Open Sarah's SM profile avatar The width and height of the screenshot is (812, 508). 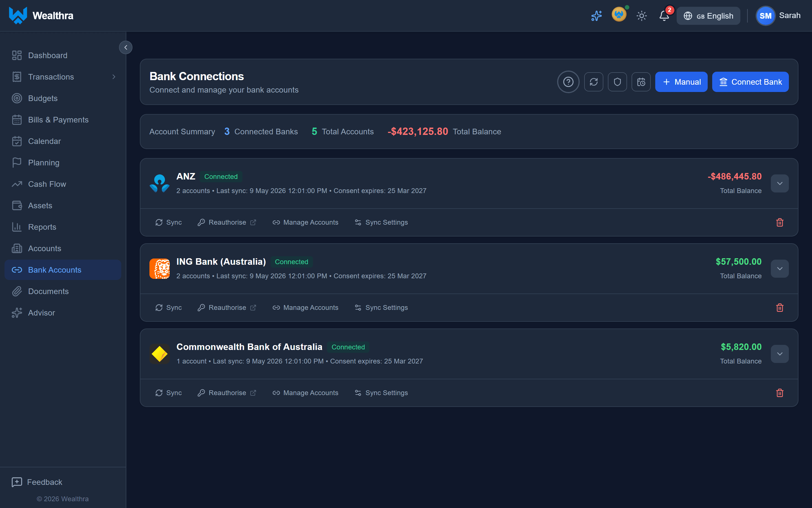pos(765,16)
